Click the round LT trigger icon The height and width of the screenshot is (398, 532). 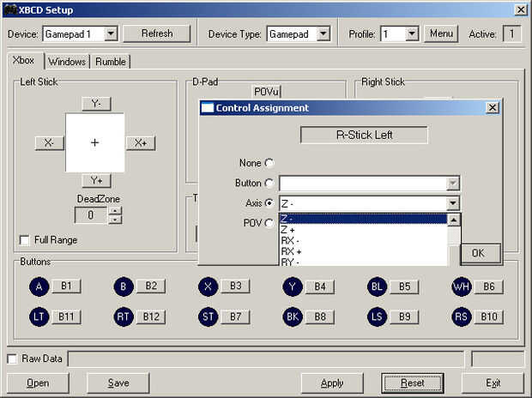(39, 317)
